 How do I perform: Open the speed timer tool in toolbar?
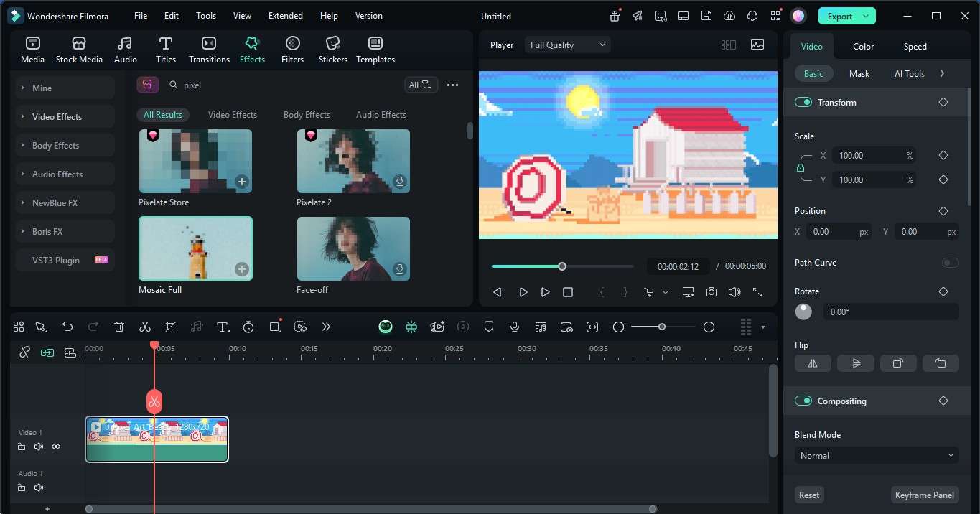coord(248,327)
